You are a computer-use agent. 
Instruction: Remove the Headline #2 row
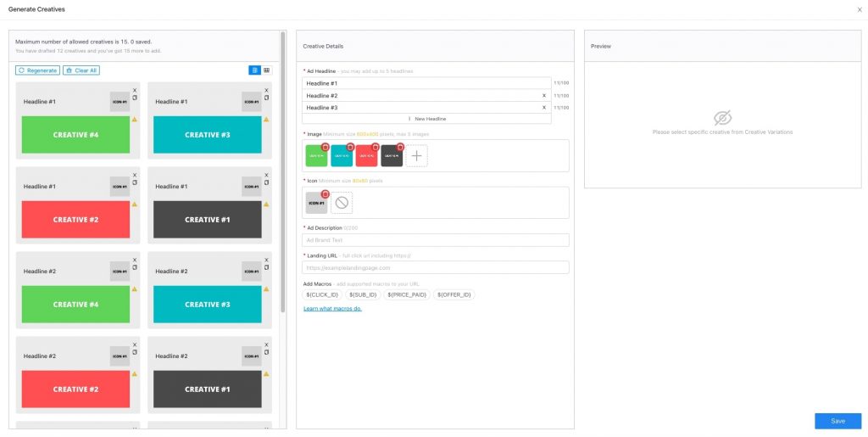coord(543,96)
